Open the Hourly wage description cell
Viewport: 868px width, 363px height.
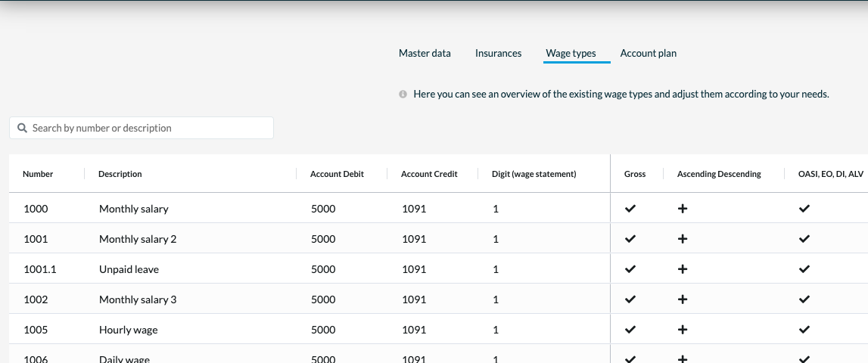pos(129,330)
